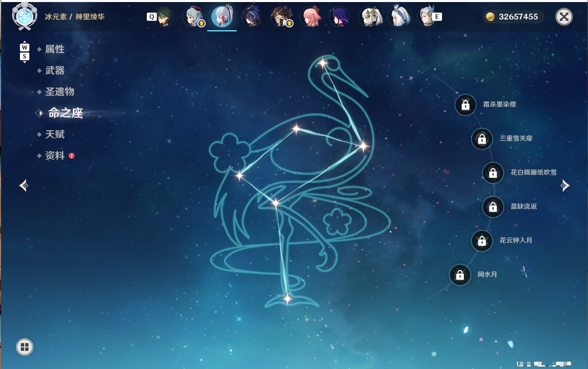The image size is (588, 369).
Task: Go to next character with right arrow
Action: tap(565, 186)
